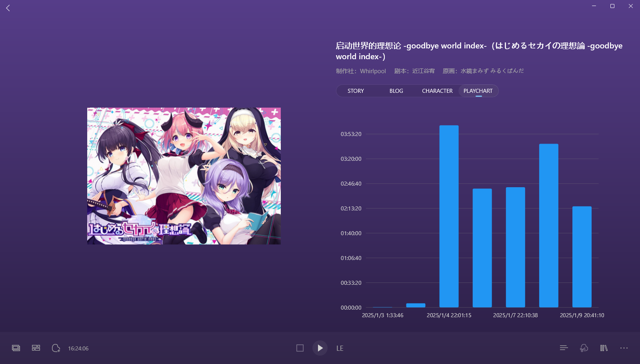Click the scriptwriter name 近江谷宥
The image size is (640, 364).
point(423,71)
